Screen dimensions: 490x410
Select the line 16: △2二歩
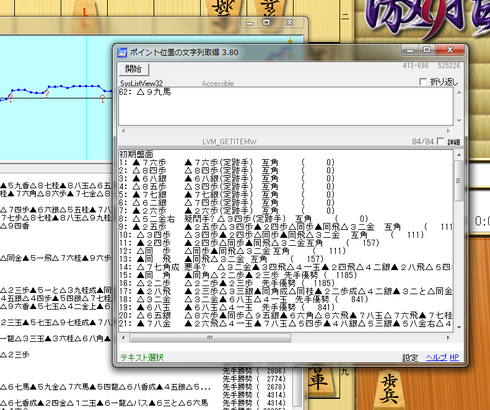pyautogui.click(x=227, y=283)
